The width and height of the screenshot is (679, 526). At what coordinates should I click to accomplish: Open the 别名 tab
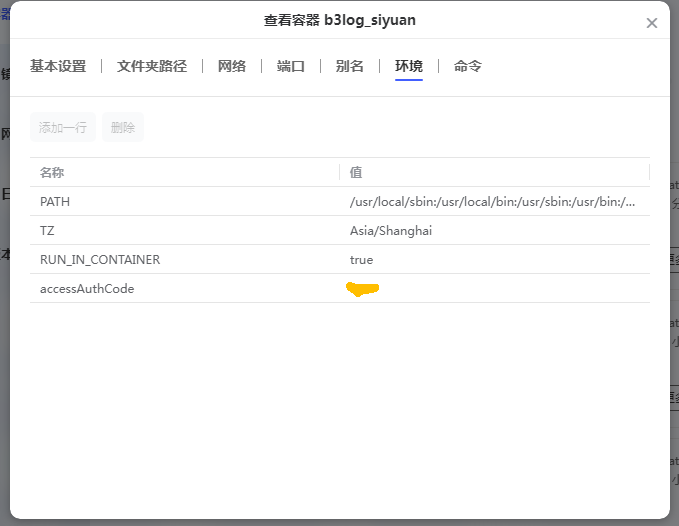coord(349,66)
